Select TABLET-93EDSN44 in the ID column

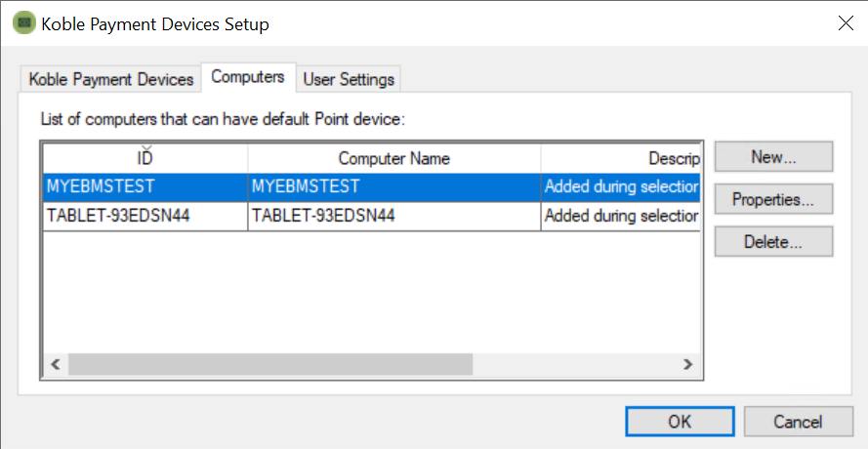click(145, 216)
